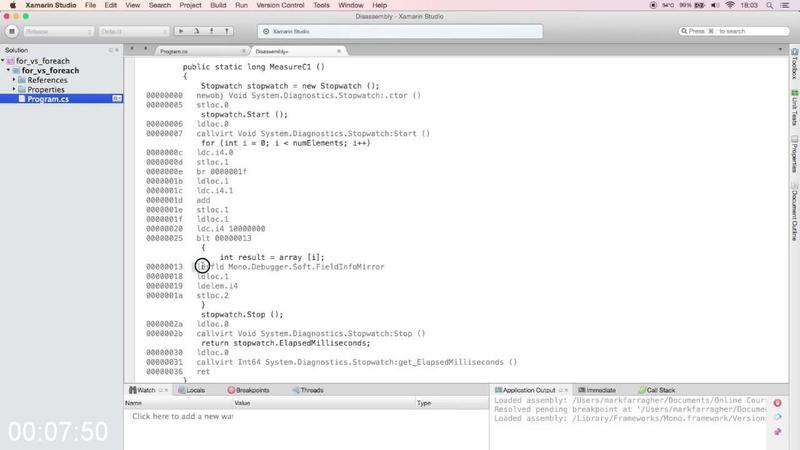Image resolution: width=800 pixels, height=450 pixels.
Task: Open the document list dropdown arrow
Action: [x=780, y=49]
